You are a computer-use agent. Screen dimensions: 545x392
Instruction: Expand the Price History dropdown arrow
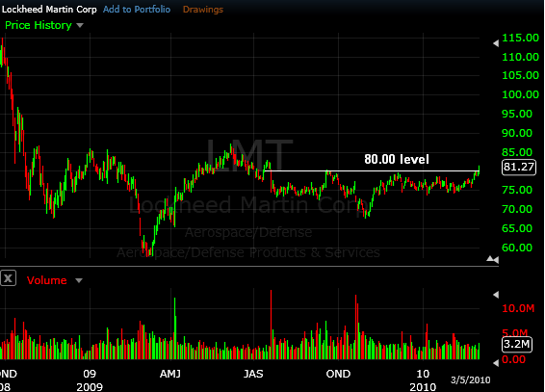(x=80, y=25)
